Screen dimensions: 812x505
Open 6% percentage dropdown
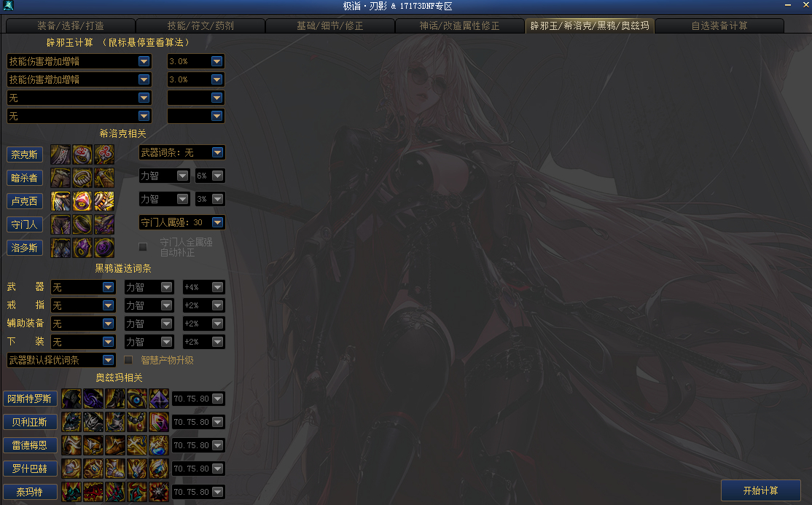point(210,176)
